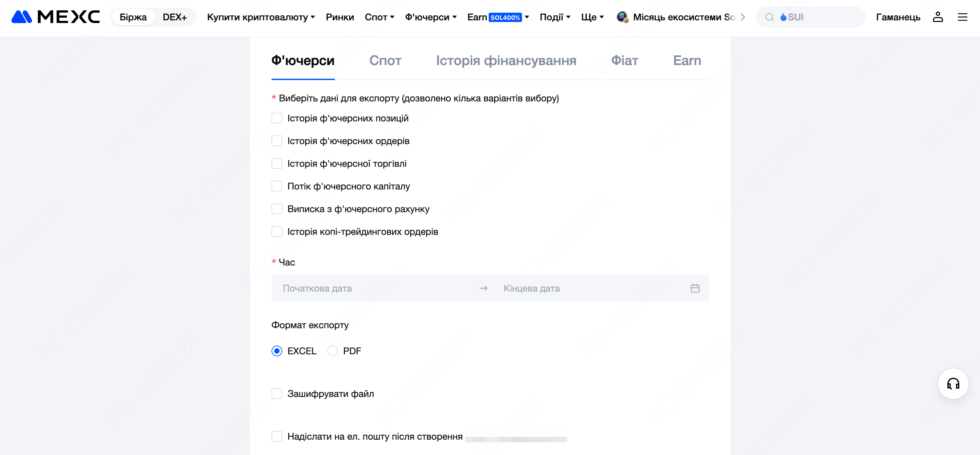The image size is (980, 455).
Task: Switch to the Історія фінансування tab
Action: coord(506,60)
